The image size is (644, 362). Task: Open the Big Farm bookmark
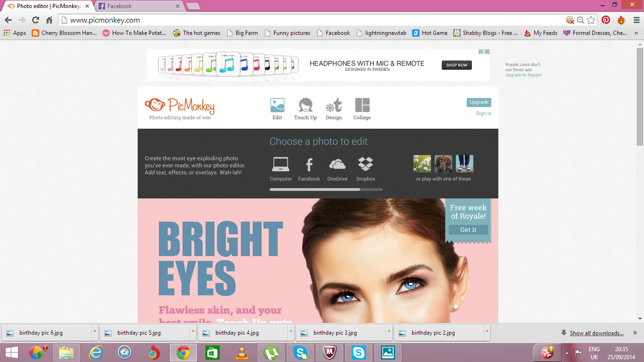click(x=242, y=33)
